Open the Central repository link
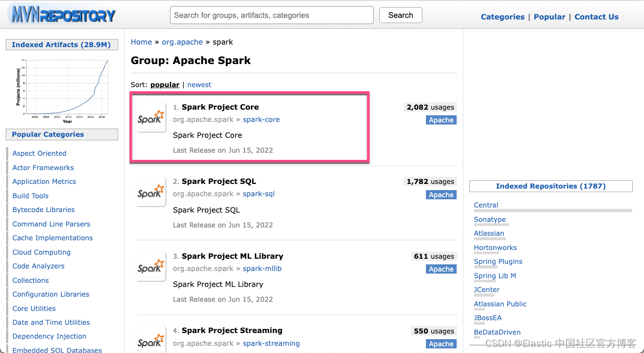The image size is (644, 353). point(485,205)
